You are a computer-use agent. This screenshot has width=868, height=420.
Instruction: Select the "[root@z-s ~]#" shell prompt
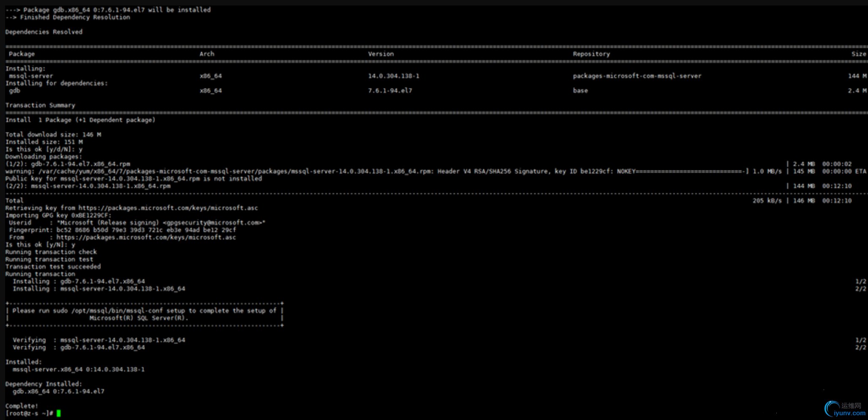(29, 413)
